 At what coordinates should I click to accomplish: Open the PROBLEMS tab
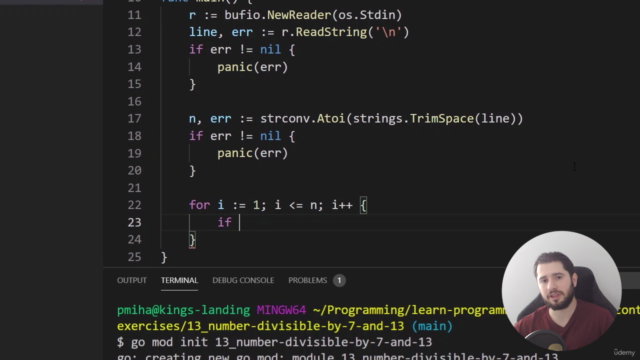click(x=307, y=280)
